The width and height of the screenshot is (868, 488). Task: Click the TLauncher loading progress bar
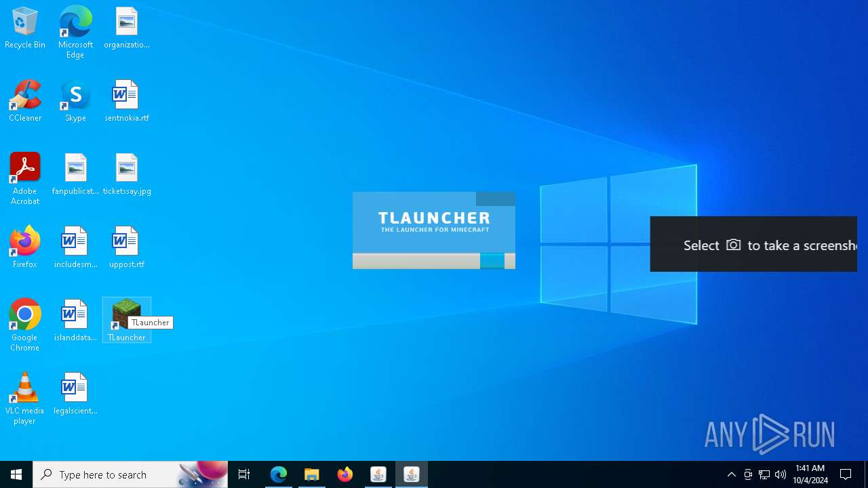click(434, 261)
